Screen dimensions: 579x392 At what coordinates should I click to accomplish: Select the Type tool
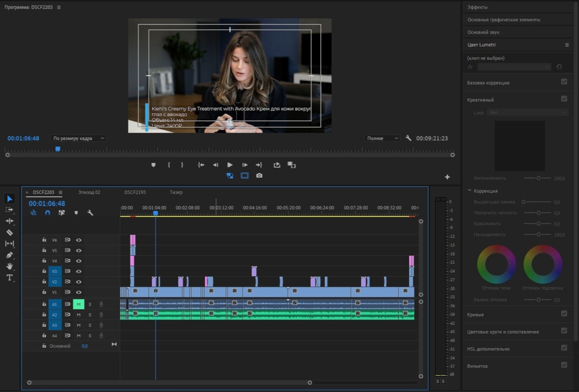tap(10, 277)
